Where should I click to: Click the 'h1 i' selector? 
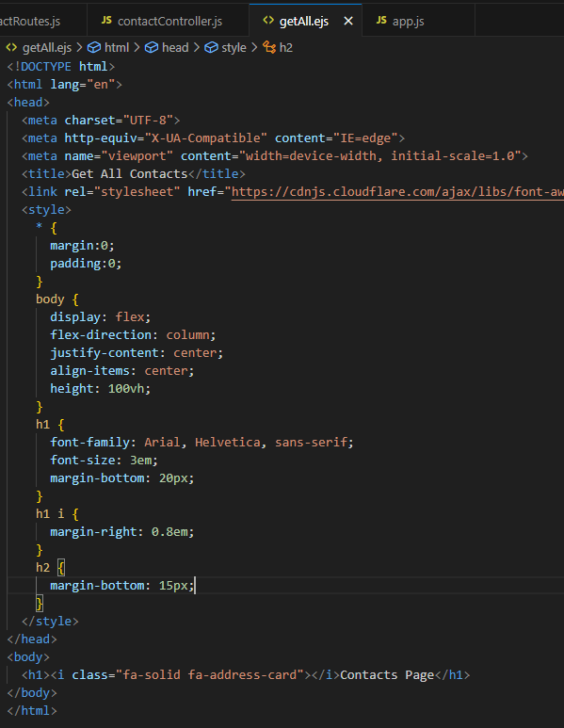(50, 514)
